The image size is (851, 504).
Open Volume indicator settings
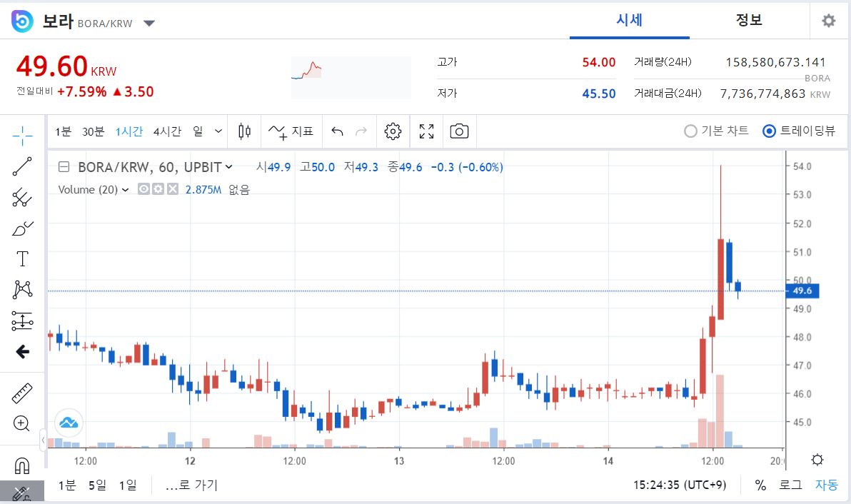coord(158,188)
